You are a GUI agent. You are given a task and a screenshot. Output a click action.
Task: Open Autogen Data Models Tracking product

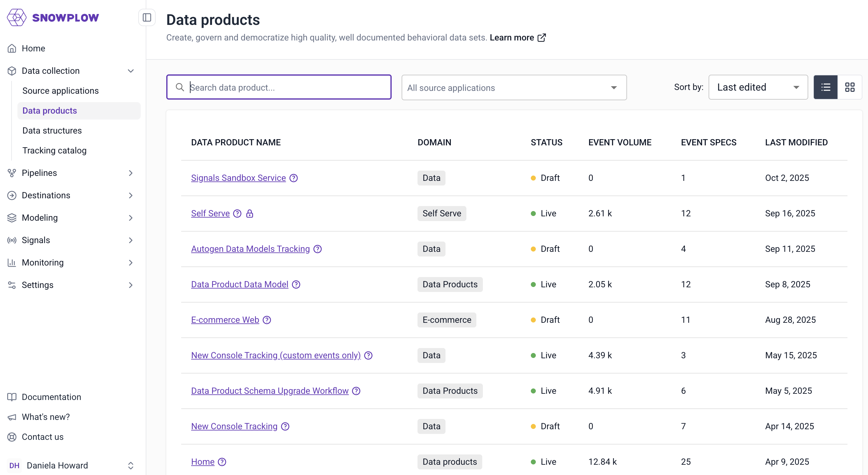(250, 249)
